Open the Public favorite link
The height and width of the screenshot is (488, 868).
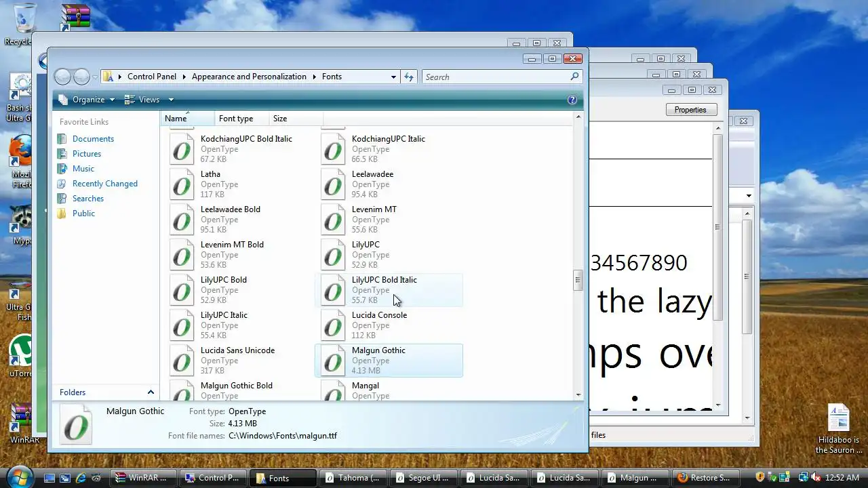83,213
